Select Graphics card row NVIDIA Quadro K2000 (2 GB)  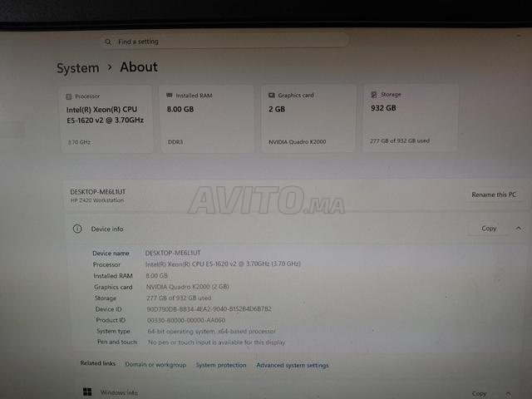click(188, 287)
